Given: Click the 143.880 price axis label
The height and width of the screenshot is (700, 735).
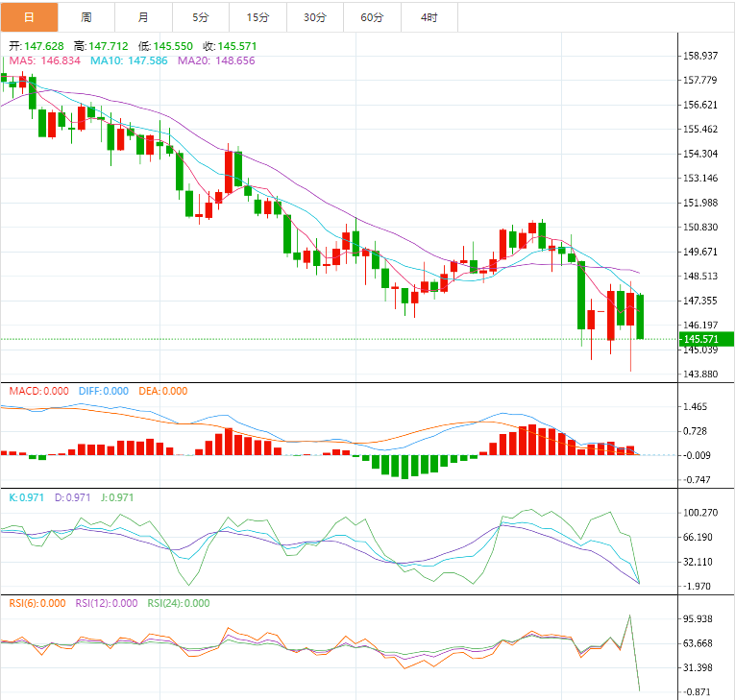Looking at the screenshot, I should [x=700, y=374].
